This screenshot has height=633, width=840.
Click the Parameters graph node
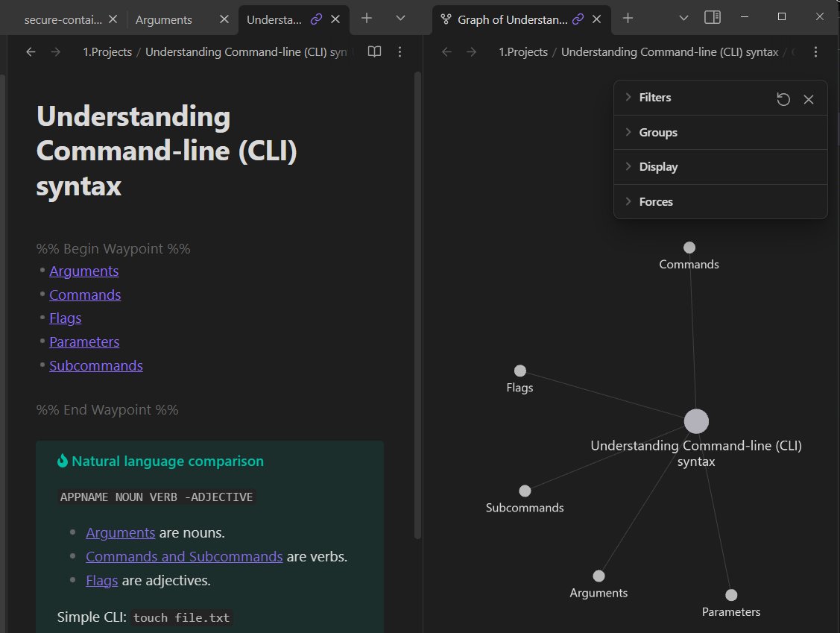[731, 595]
